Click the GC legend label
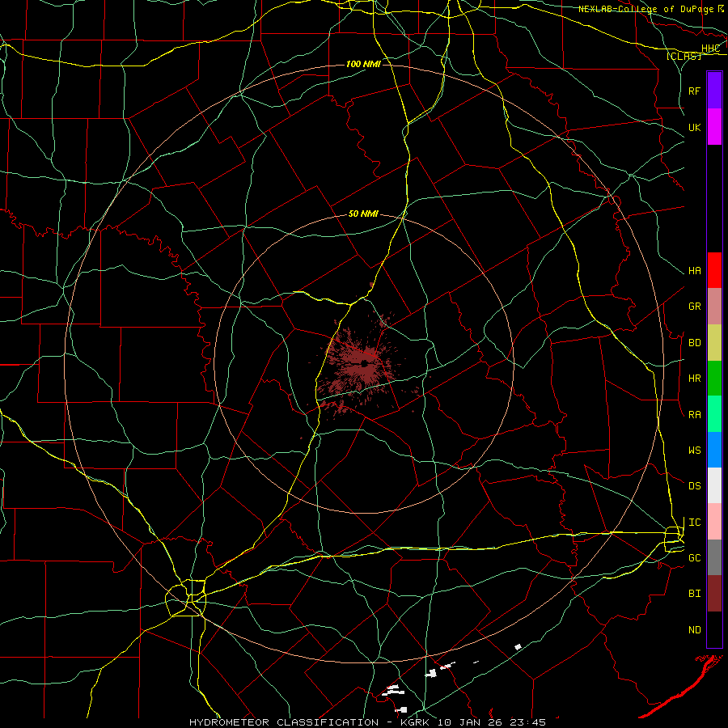Screen dimensions: 728x728 pos(694,557)
